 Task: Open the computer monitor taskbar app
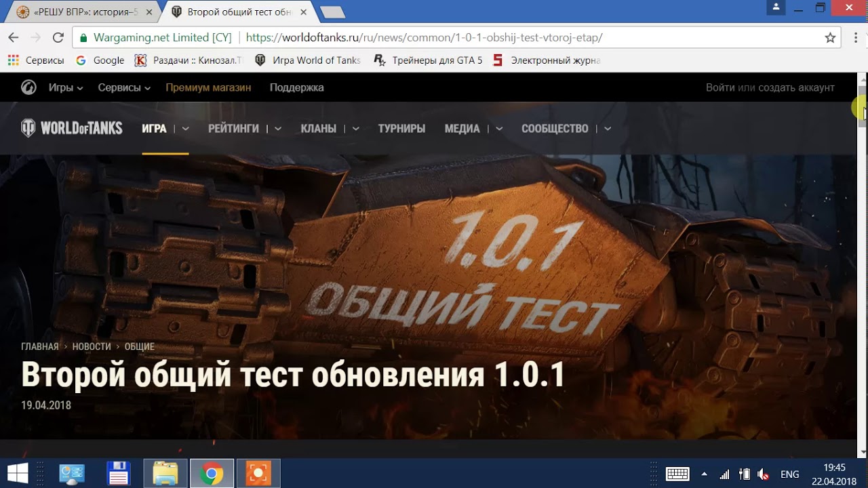coord(72,473)
